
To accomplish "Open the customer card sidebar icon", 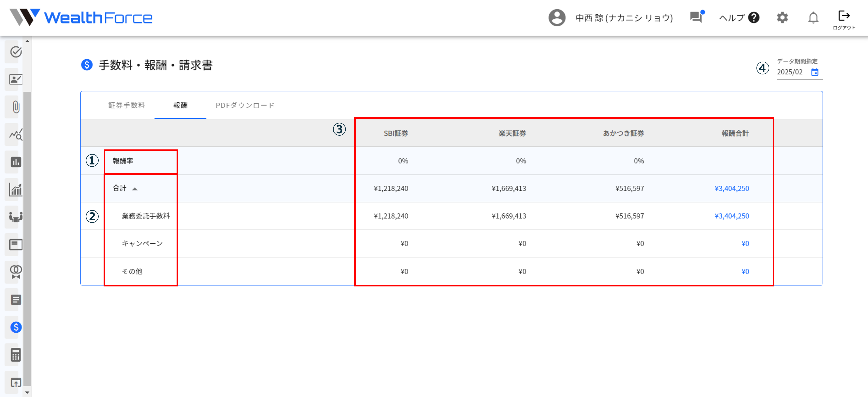I will (x=16, y=79).
